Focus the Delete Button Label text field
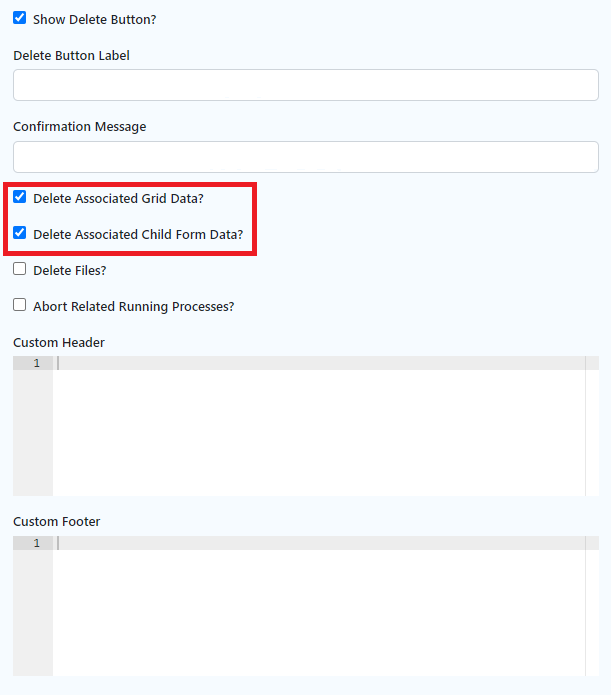Image resolution: width=611 pixels, height=695 pixels. tap(305, 85)
